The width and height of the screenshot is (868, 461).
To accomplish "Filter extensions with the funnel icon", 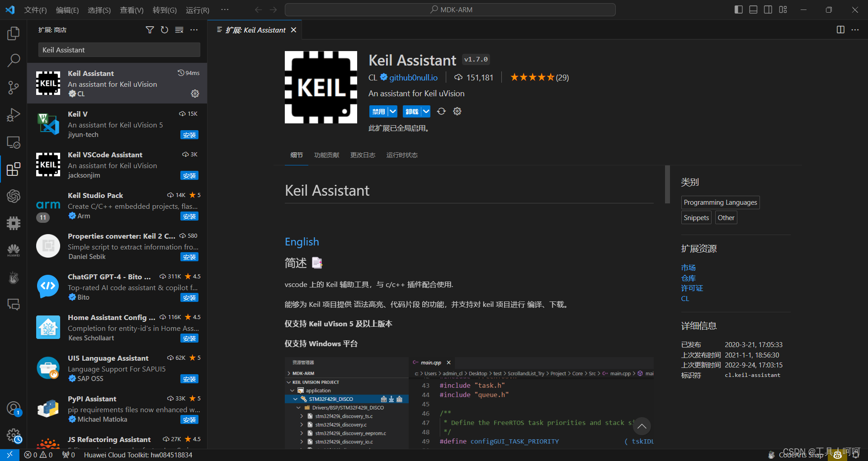I will pos(150,30).
